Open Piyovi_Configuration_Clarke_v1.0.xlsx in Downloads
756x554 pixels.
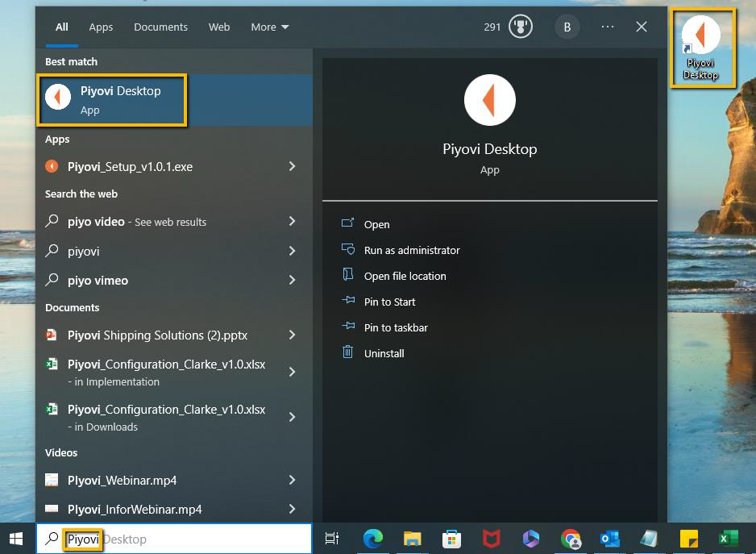point(174,418)
